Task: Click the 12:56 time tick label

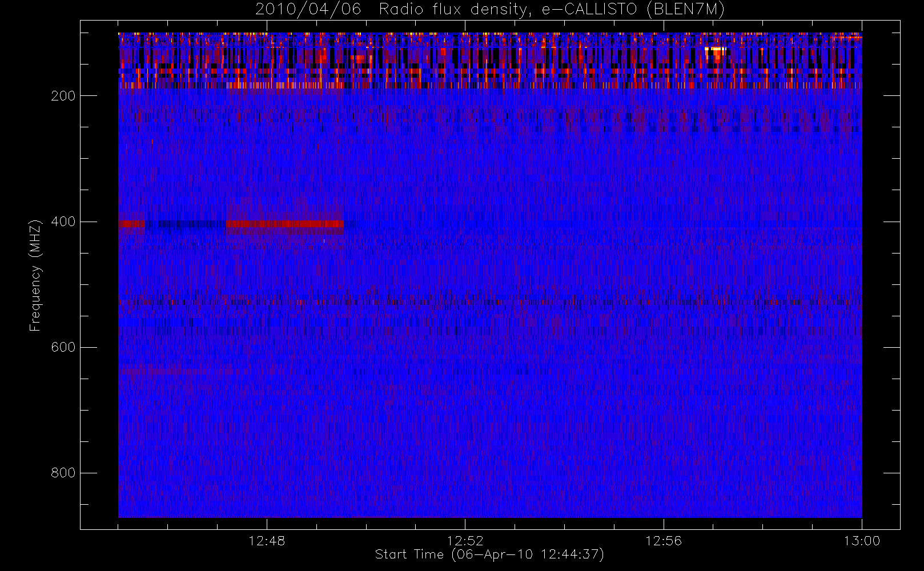Action: pyautogui.click(x=663, y=541)
